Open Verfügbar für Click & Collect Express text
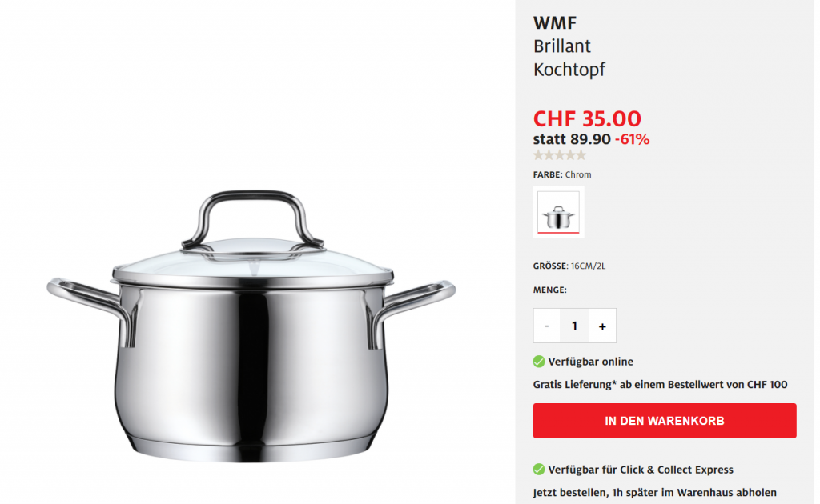Image resolution: width=820 pixels, height=504 pixels. click(641, 470)
